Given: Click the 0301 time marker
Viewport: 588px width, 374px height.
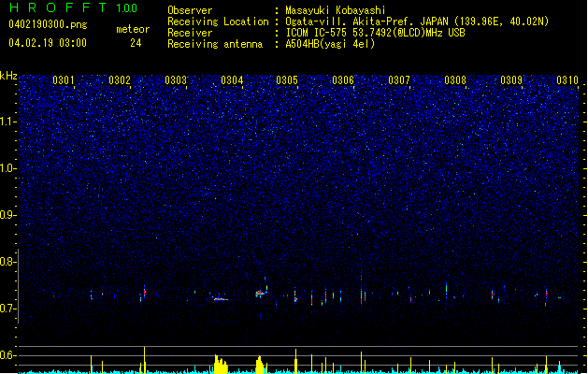Looking at the screenshot, I should tap(64, 80).
